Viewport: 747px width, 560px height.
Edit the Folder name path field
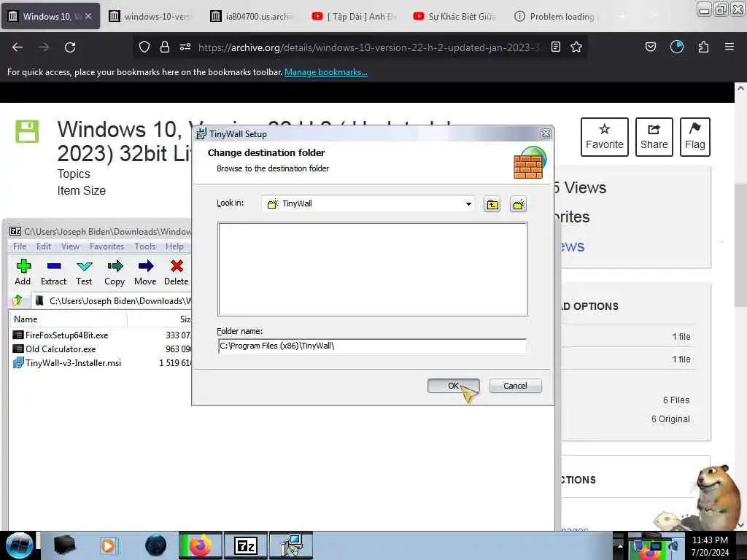coord(372,346)
